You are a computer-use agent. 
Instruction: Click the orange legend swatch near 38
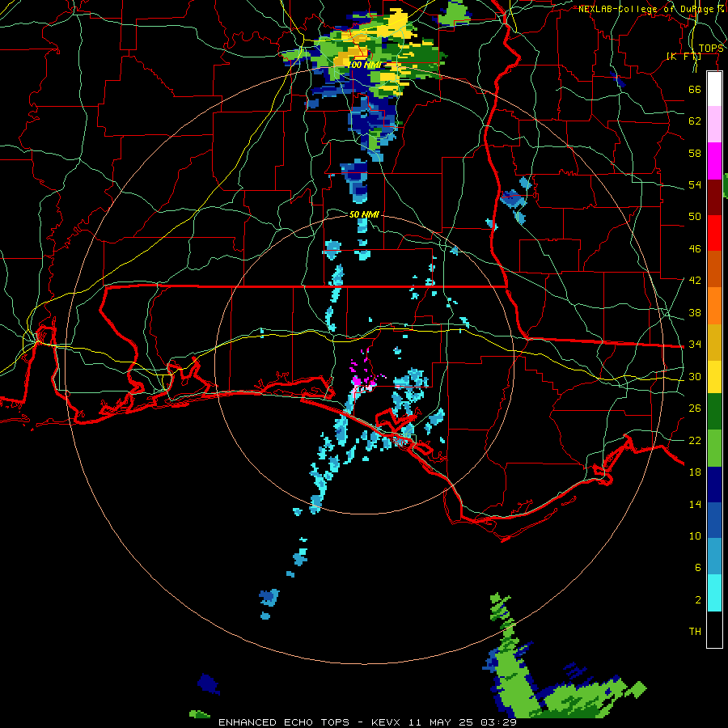714,305
